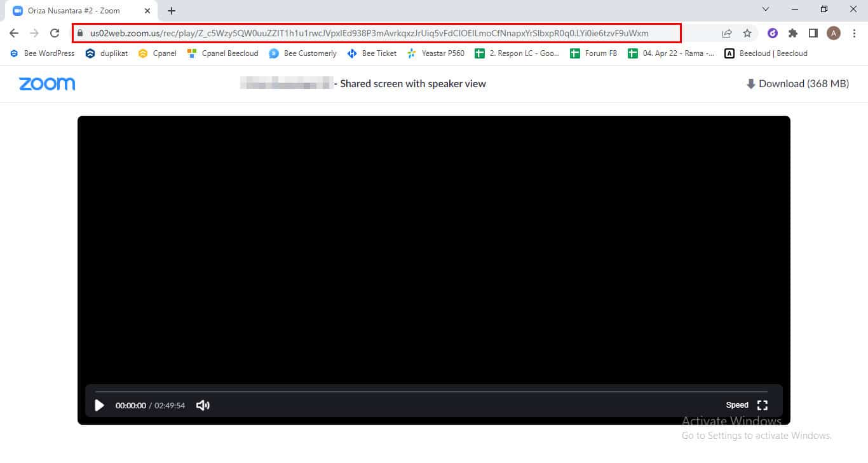Image resolution: width=868 pixels, height=463 pixels.
Task: Bookmark this tab with star icon
Action: [x=747, y=33]
